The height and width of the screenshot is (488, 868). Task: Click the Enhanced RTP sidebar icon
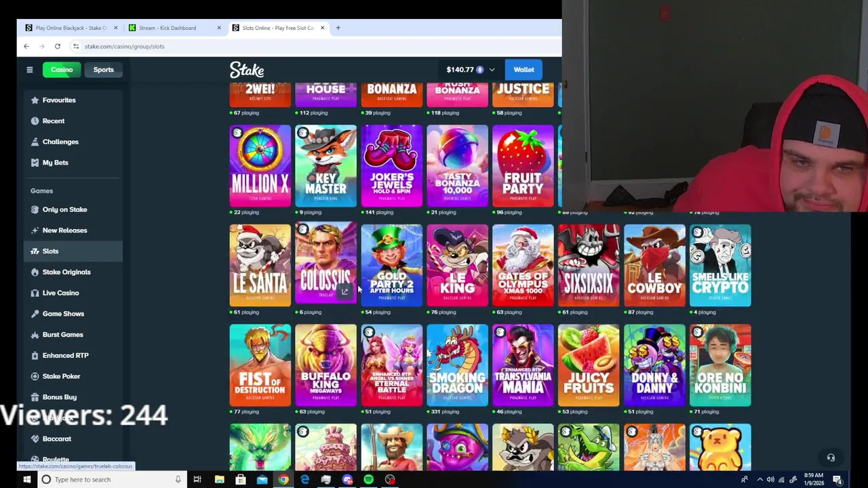coord(35,356)
